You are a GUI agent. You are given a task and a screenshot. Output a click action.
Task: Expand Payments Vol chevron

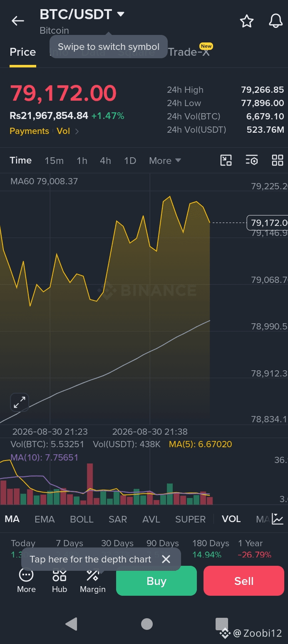click(x=77, y=131)
